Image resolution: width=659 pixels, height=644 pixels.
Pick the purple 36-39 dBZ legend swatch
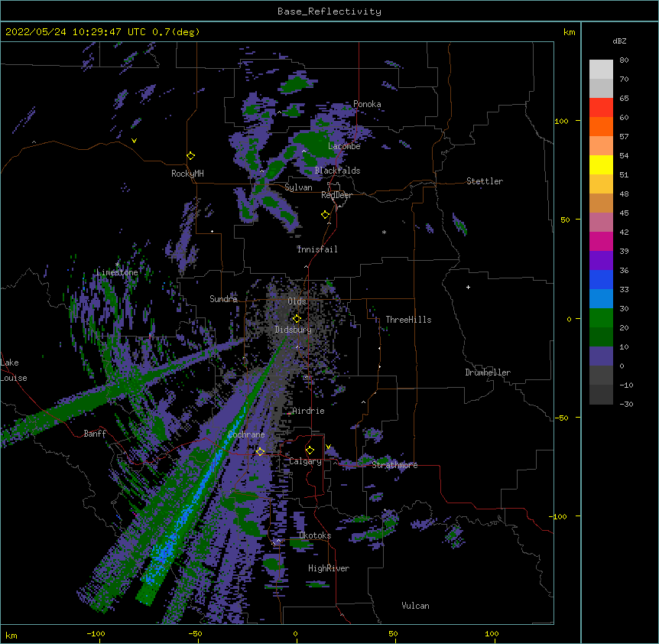tap(601, 261)
